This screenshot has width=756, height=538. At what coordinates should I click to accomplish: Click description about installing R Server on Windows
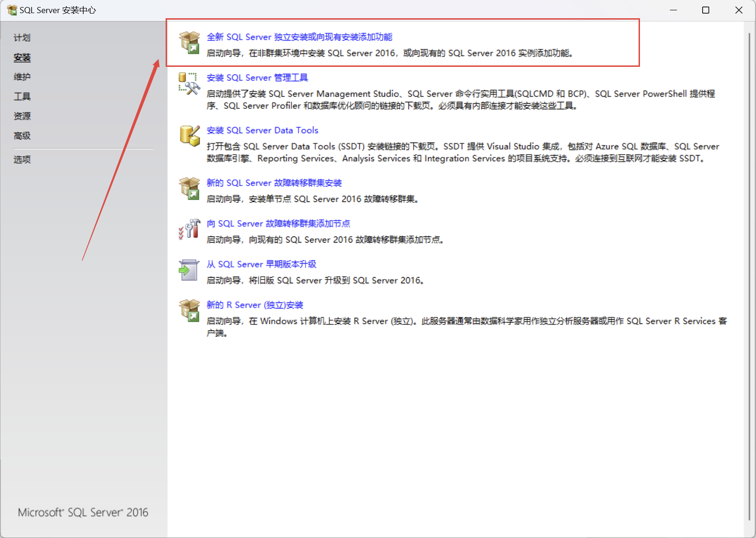coord(467,327)
